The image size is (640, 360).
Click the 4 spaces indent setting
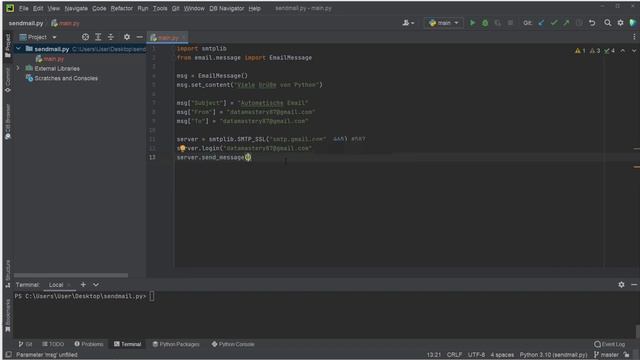502,355
